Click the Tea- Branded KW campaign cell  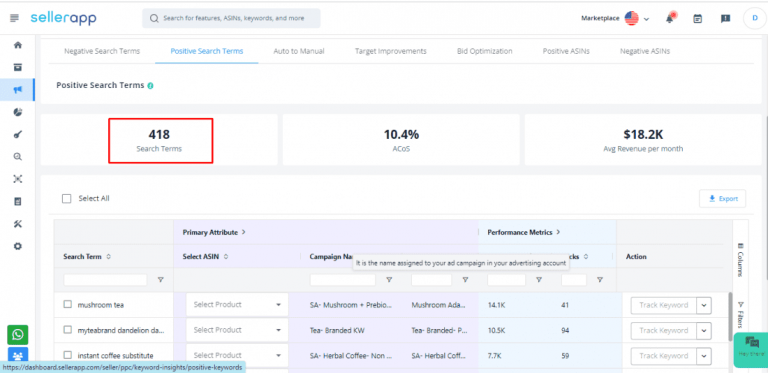(x=337, y=330)
